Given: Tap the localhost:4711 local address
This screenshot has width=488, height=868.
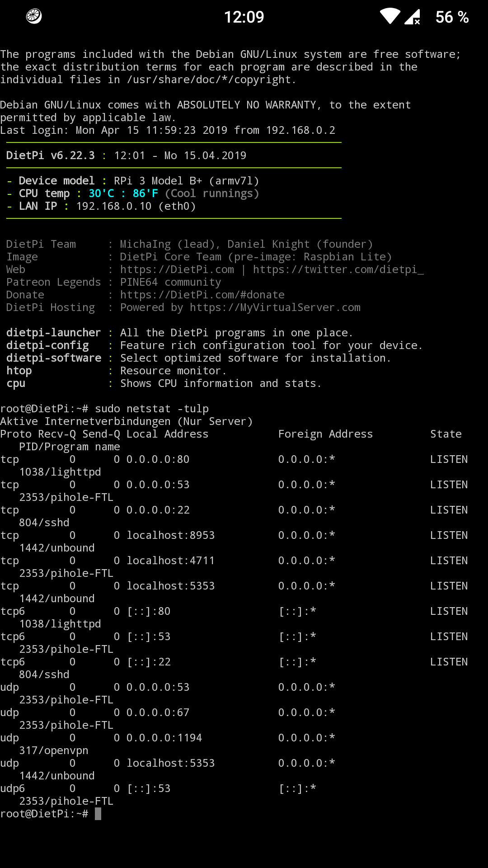Looking at the screenshot, I should click(171, 561).
